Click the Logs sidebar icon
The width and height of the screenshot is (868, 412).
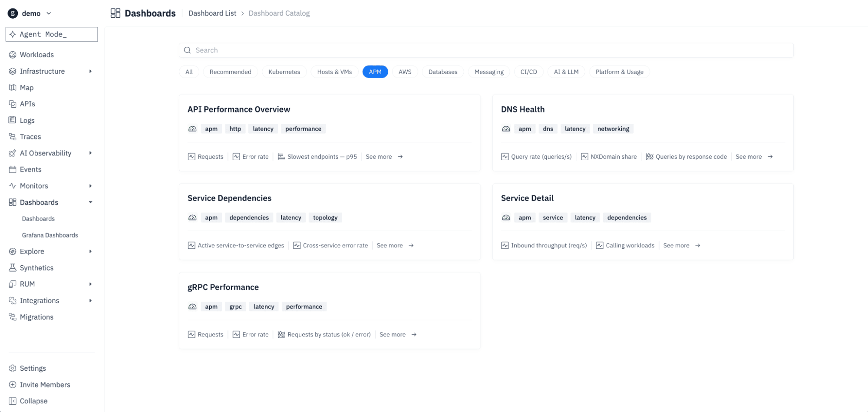coord(13,120)
